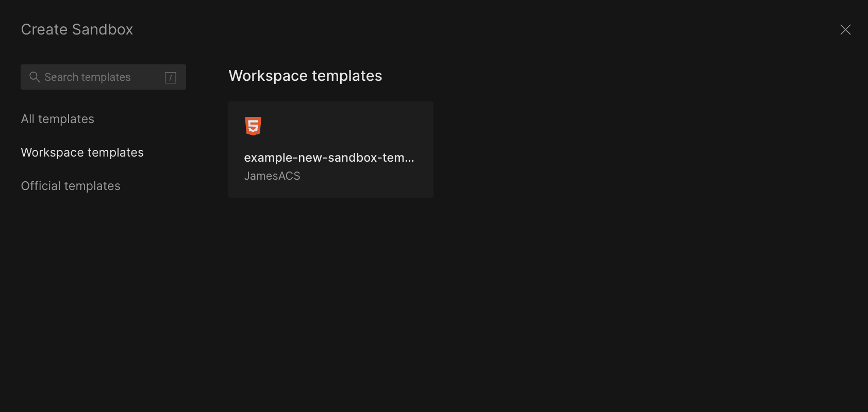Close the Create Sandbox dialog
The width and height of the screenshot is (868, 412).
pyautogui.click(x=845, y=30)
